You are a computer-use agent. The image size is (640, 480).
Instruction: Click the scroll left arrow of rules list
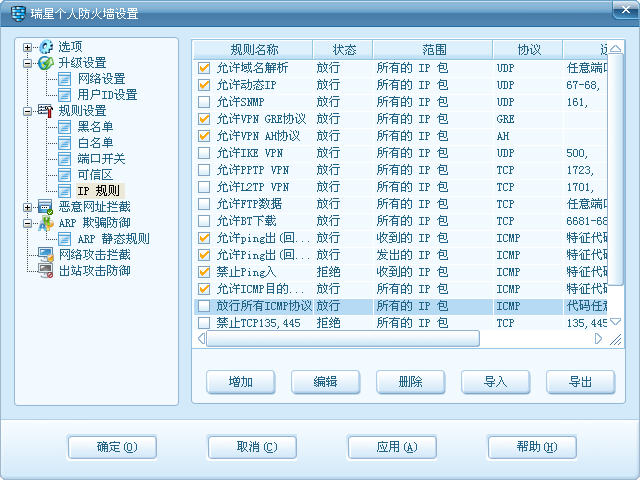[x=201, y=339]
